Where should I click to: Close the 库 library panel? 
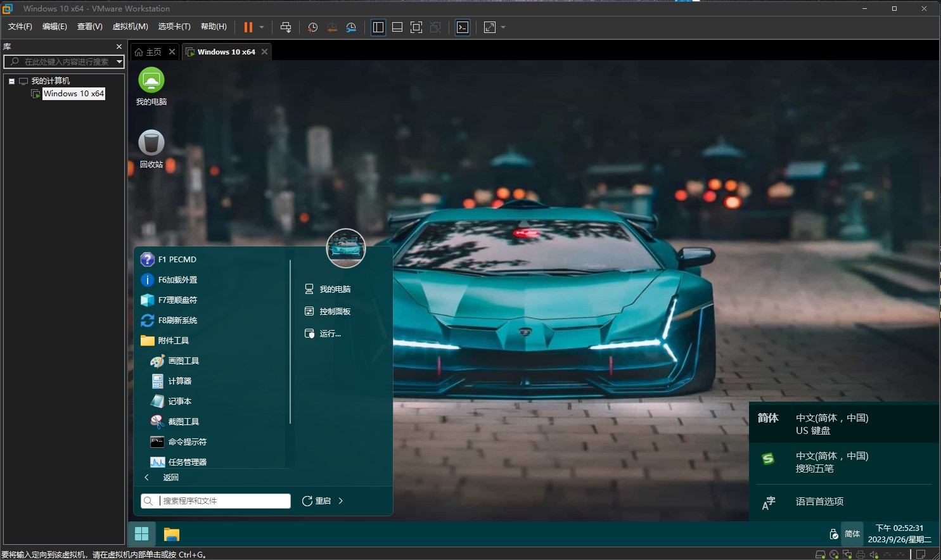(119, 46)
